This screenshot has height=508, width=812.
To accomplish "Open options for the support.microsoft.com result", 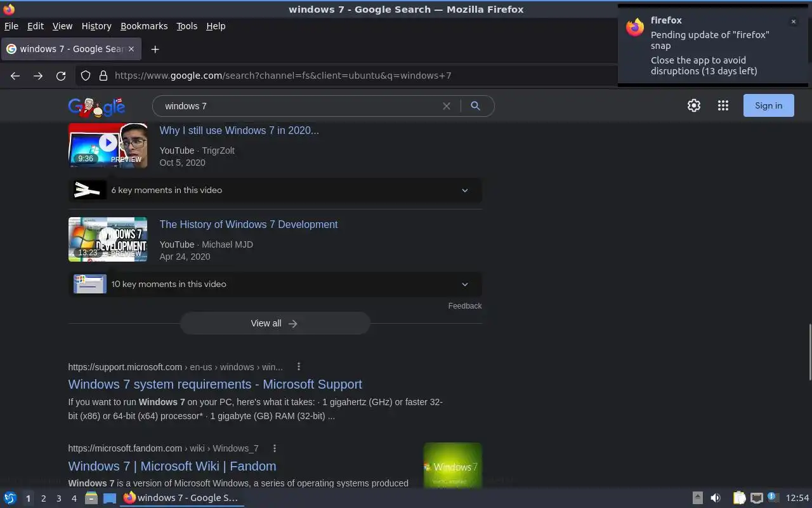I will click(x=299, y=366).
